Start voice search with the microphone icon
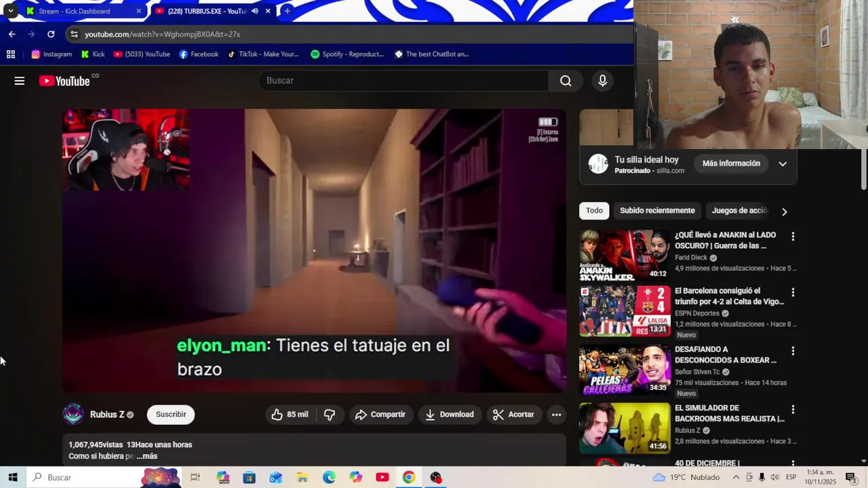Screen dimensions: 868x488 click(602, 81)
